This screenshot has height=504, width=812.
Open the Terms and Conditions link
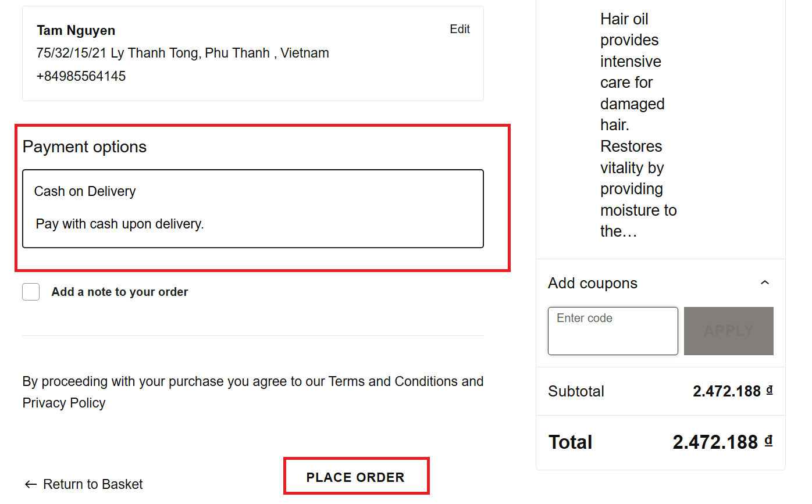(393, 381)
